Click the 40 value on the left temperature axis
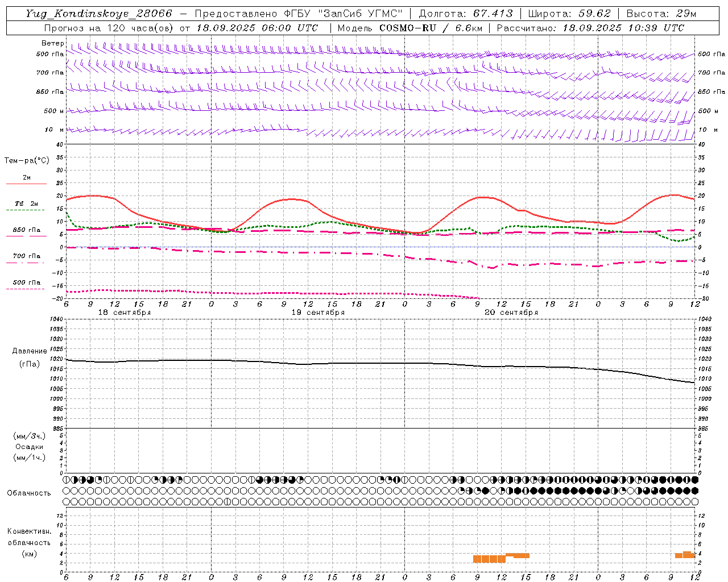The image size is (728, 582). pyautogui.click(x=60, y=144)
